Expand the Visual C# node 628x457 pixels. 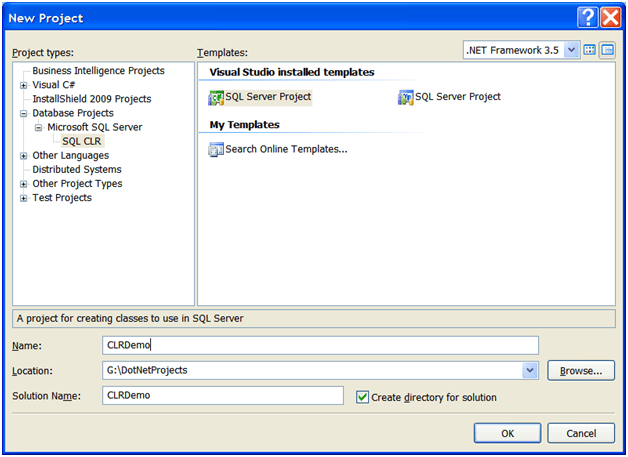(24, 85)
